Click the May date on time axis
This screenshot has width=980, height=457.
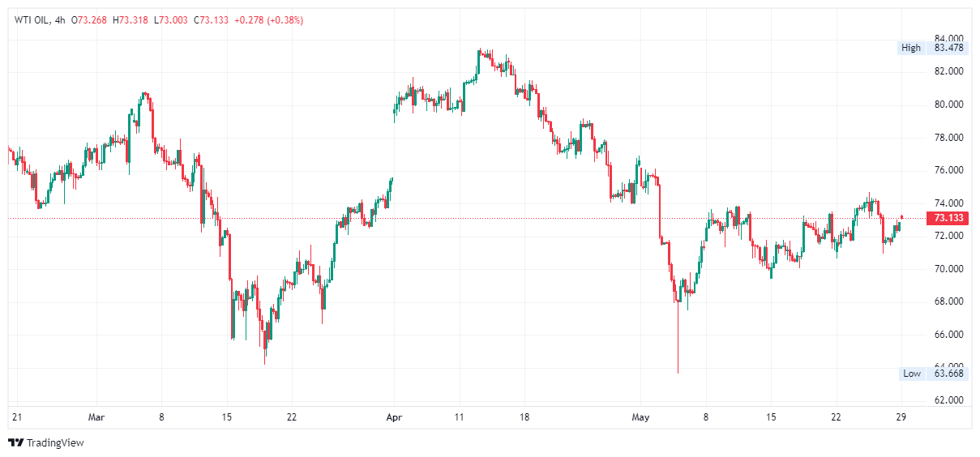(x=641, y=417)
